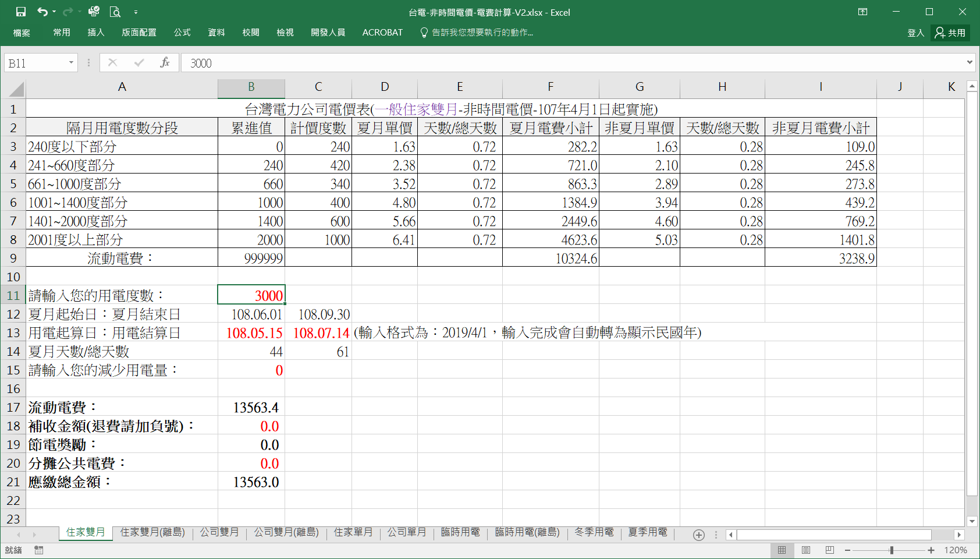This screenshot has width=980, height=559.
Task: Click the vertical scrollbar down arrow
Action: click(x=972, y=521)
